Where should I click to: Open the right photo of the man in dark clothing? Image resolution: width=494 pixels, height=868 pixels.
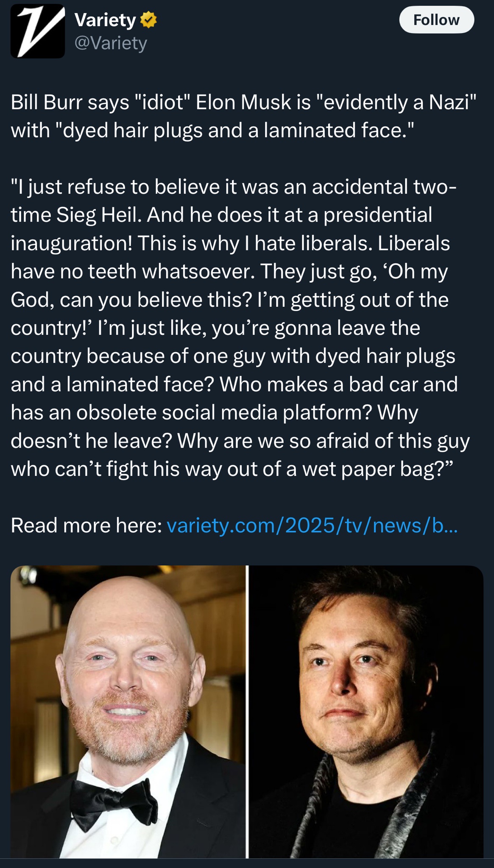coord(366,712)
